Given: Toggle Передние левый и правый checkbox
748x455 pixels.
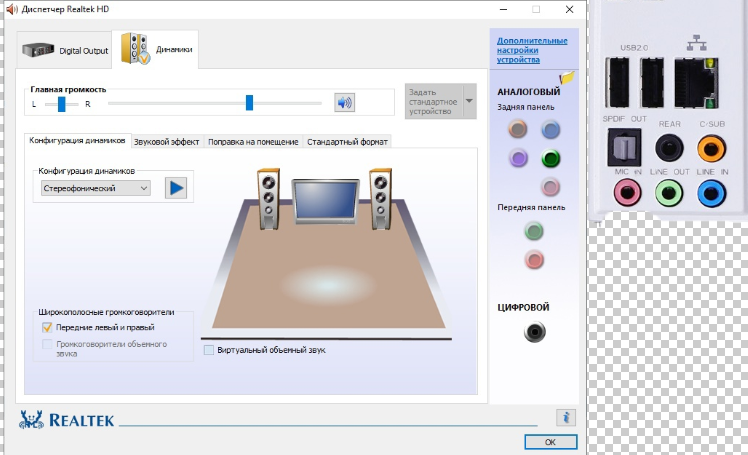Looking at the screenshot, I should click(x=47, y=327).
